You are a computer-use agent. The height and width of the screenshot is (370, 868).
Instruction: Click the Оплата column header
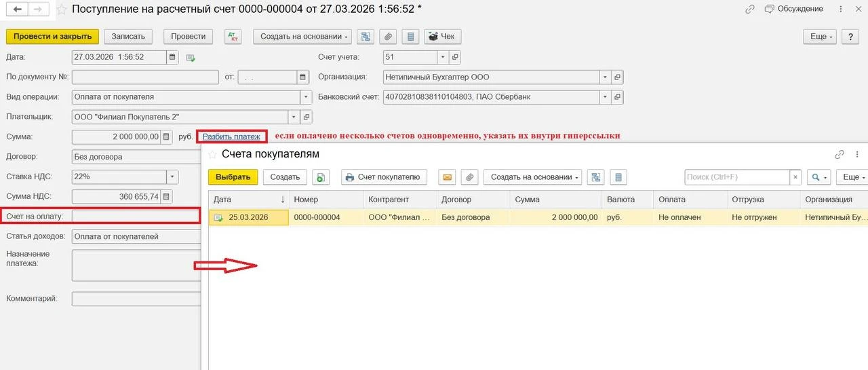690,200
